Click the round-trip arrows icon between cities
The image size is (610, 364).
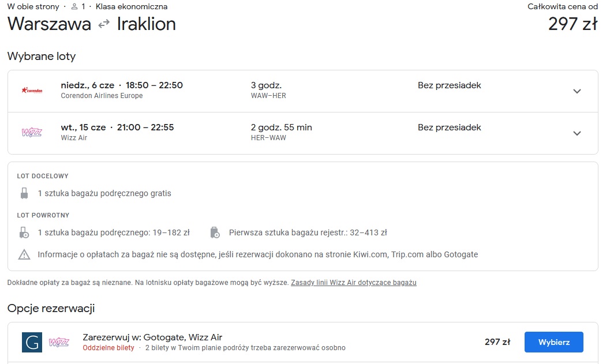[x=104, y=24]
